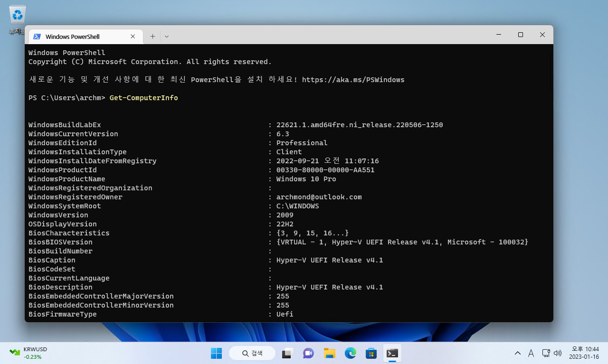This screenshot has height=364, width=608.
Task: Open Microsoft Store from taskbar
Action: [371, 353]
